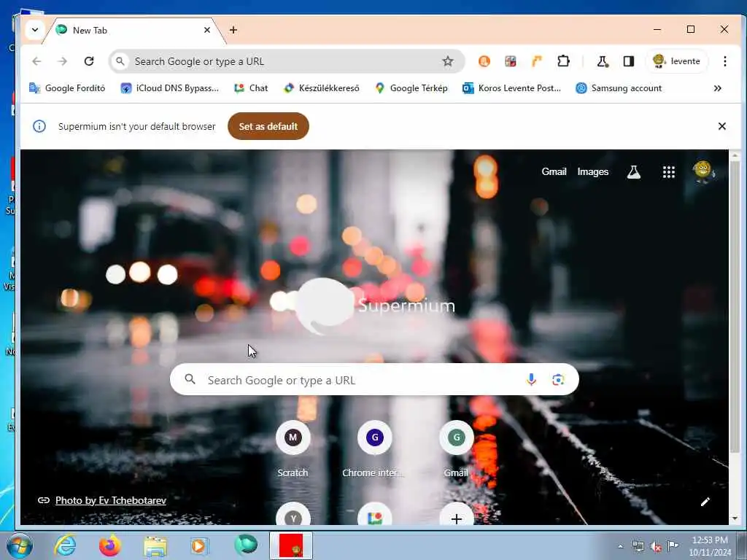Close the New Tab tab
747x560 pixels.
(206, 30)
